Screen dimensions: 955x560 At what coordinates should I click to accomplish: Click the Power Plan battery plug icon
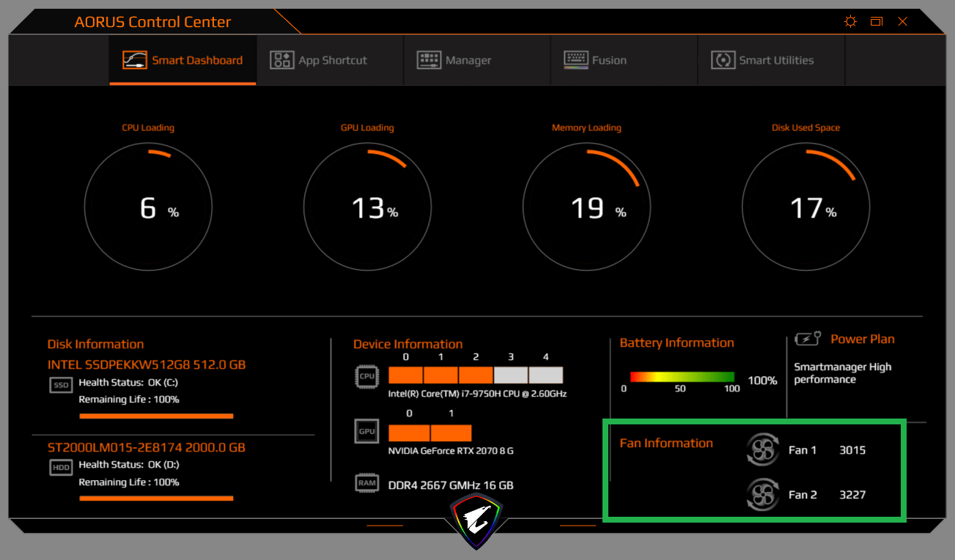click(808, 339)
